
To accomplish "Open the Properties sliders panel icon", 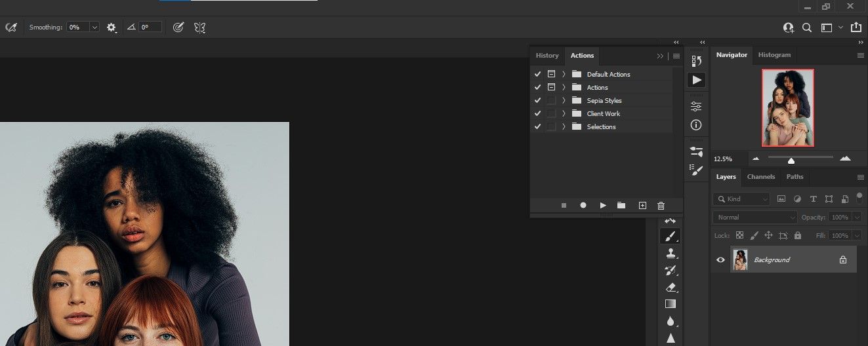I will (x=696, y=107).
